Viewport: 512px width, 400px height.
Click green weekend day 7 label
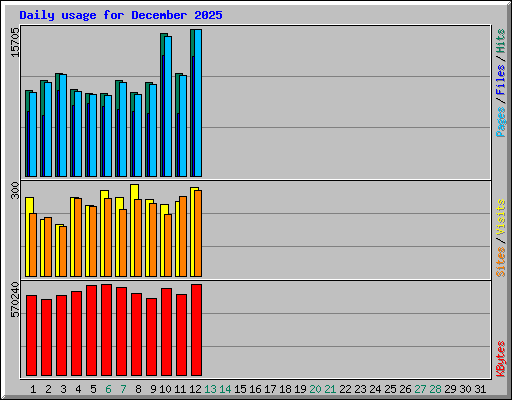123,389
